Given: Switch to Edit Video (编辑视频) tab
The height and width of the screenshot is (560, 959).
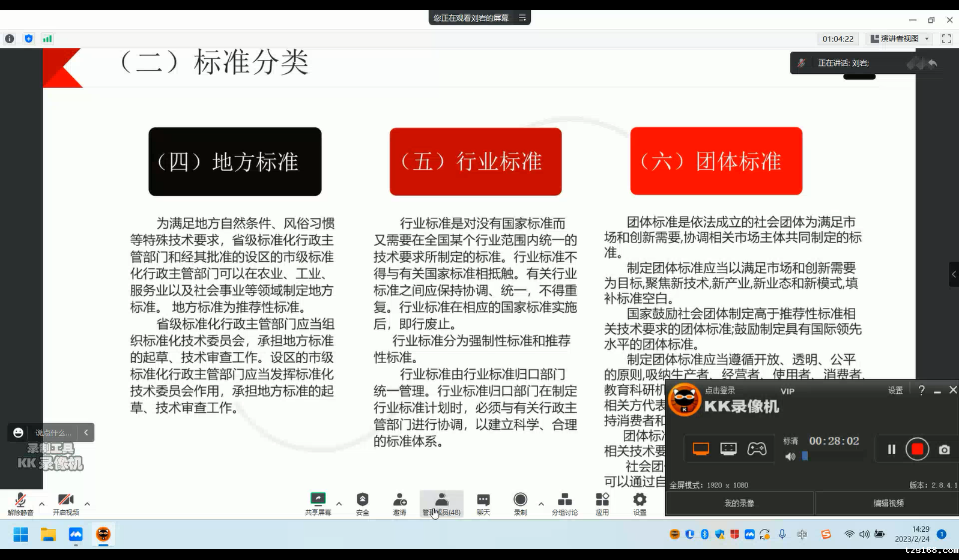Looking at the screenshot, I should pyautogui.click(x=888, y=503).
